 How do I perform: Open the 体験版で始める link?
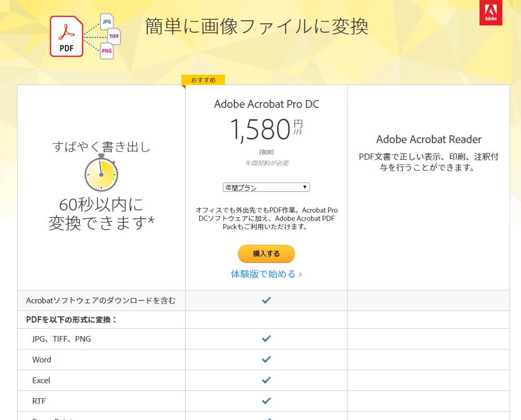tap(266, 274)
